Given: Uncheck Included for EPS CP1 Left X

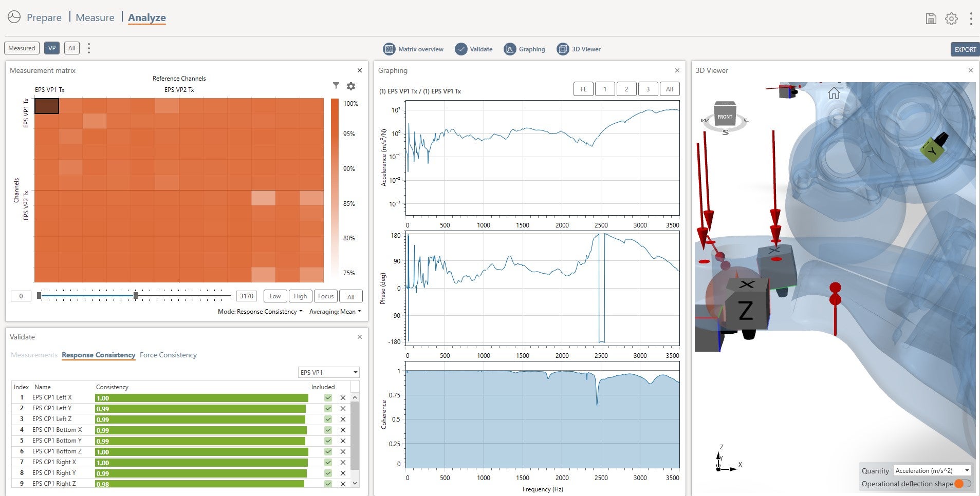Looking at the screenshot, I should click(328, 398).
